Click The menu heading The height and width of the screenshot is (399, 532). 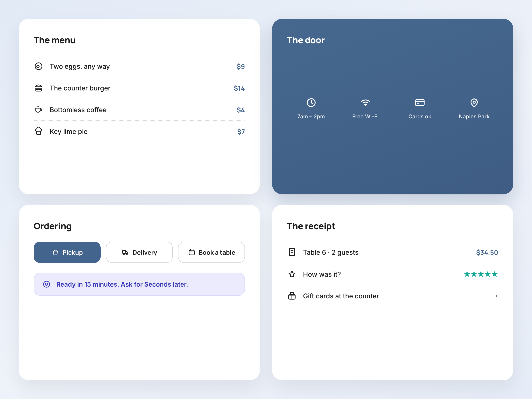coord(55,40)
